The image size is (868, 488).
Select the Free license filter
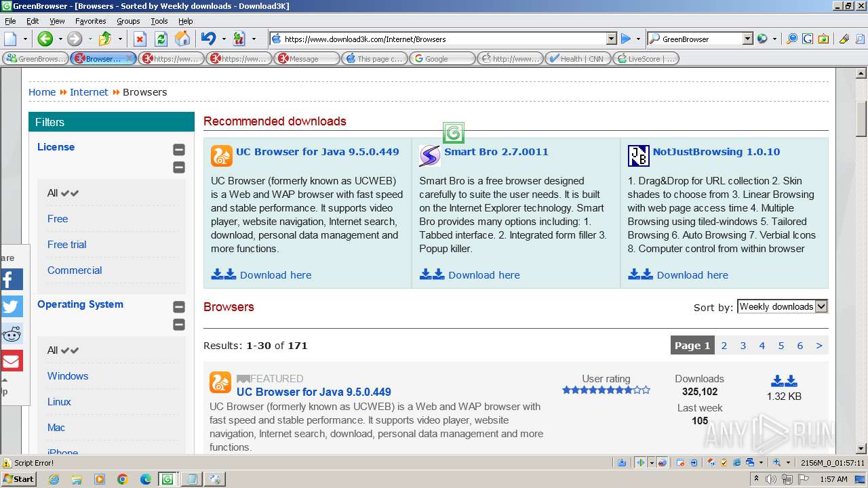click(58, 219)
